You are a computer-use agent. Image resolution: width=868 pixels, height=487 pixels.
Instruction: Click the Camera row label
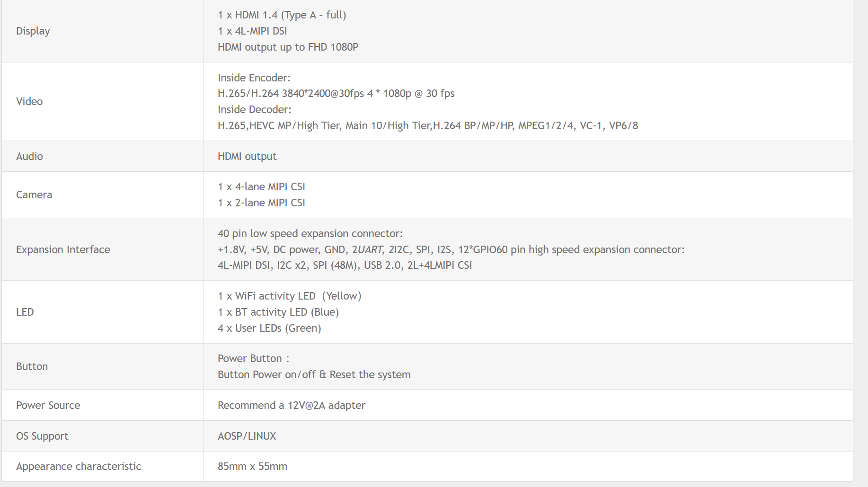(34, 195)
